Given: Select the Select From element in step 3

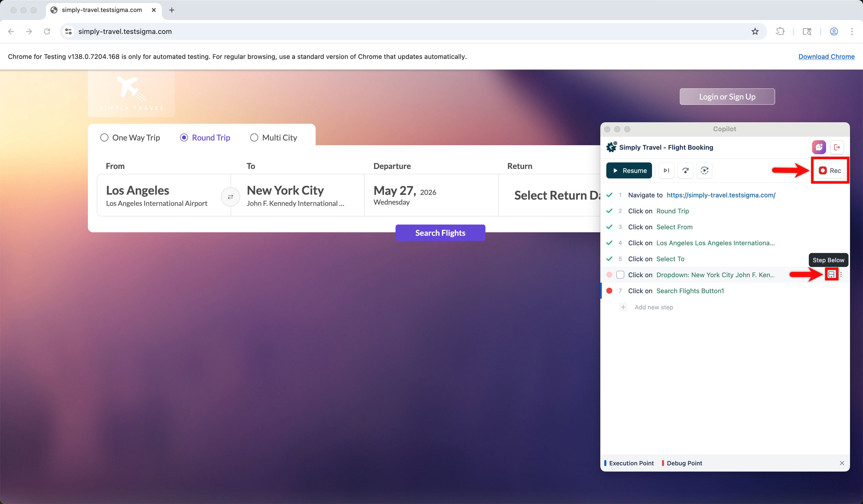Looking at the screenshot, I should pyautogui.click(x=674, y=227).
